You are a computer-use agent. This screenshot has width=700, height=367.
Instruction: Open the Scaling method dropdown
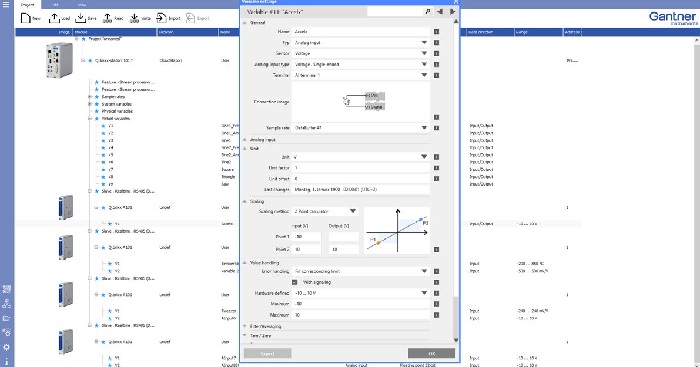coord(325,211)
